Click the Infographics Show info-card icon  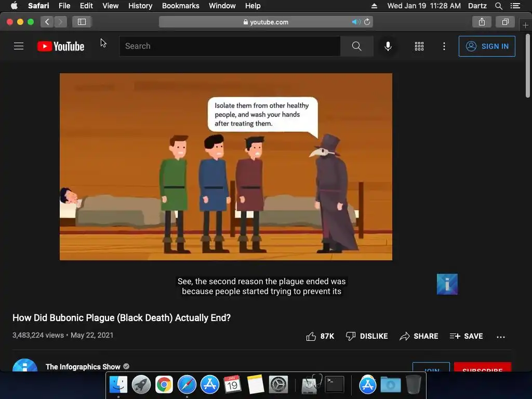click(447, 284)
